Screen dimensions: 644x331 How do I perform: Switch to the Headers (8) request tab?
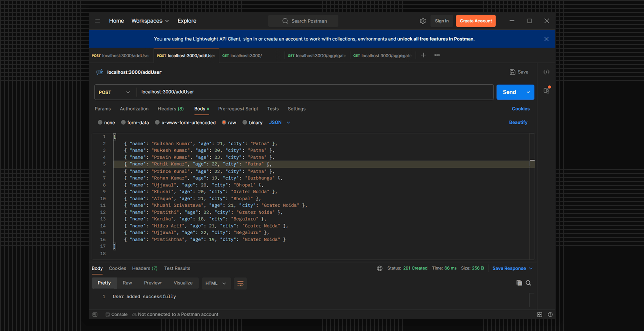tap(171, 109)
